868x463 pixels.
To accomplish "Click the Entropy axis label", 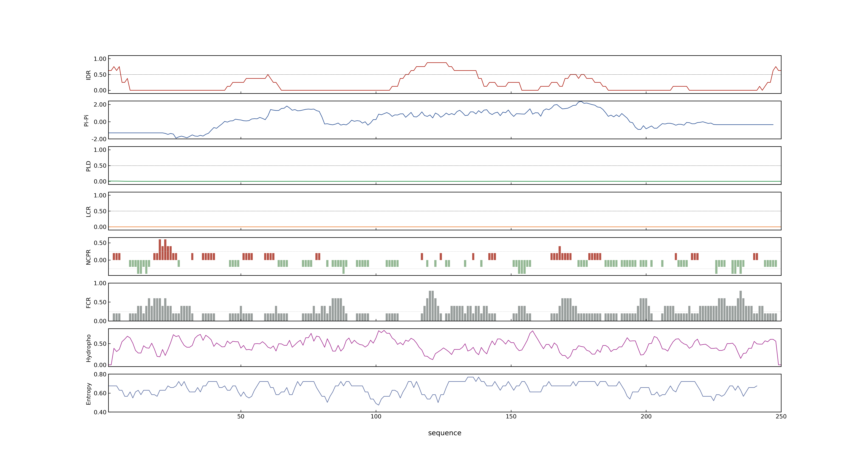I will click(x=88, y=394).
